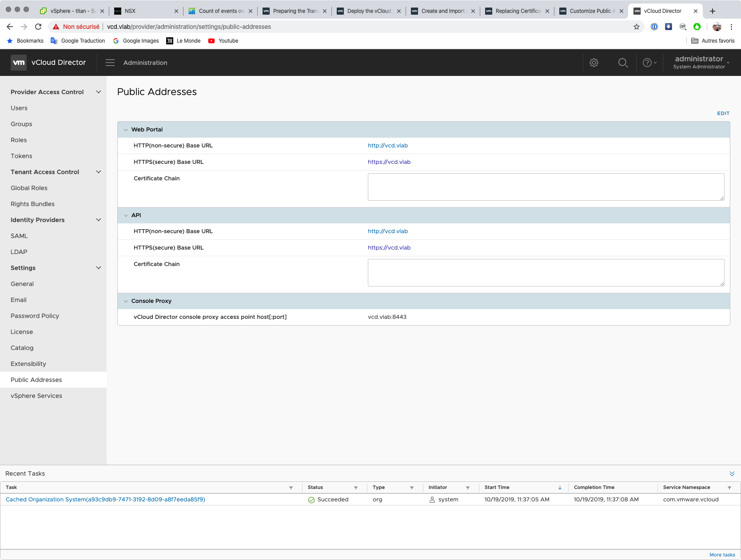Click the browser address bar
741x560 pixels.
[x=347, y=27]
